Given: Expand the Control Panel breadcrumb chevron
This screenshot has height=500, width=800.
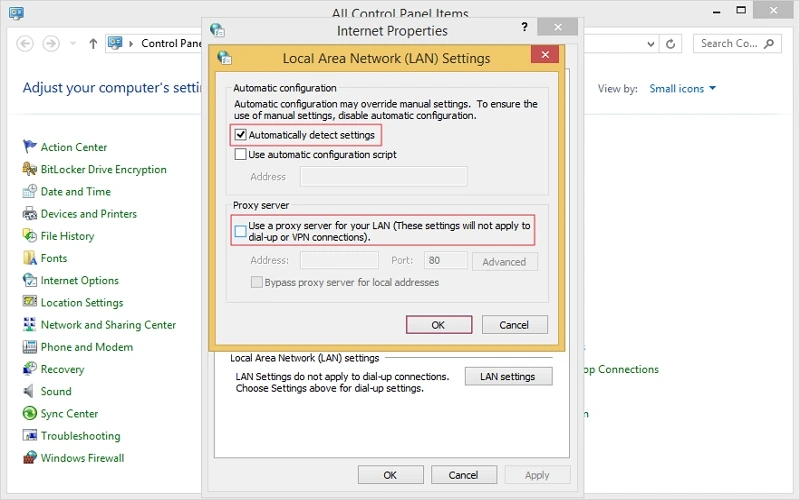Looking at the screenshot, I should point(131,44).
